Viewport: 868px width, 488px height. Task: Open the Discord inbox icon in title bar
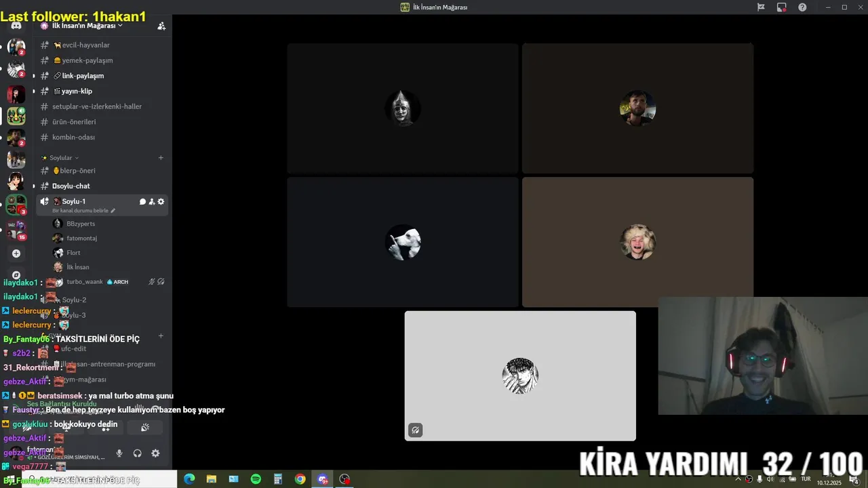(782, 7)
